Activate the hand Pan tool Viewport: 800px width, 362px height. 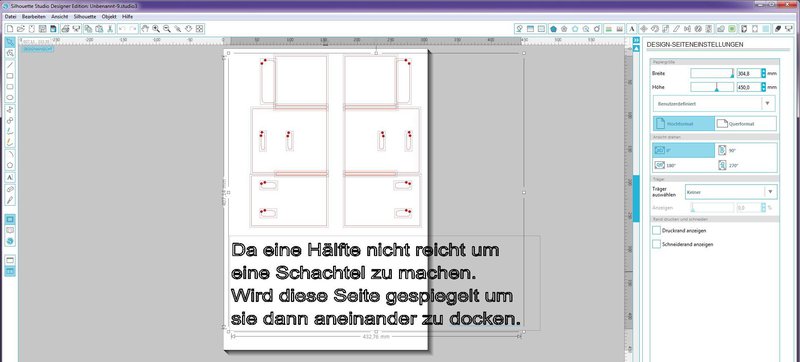pyautogui.click(x=144, y=29)
